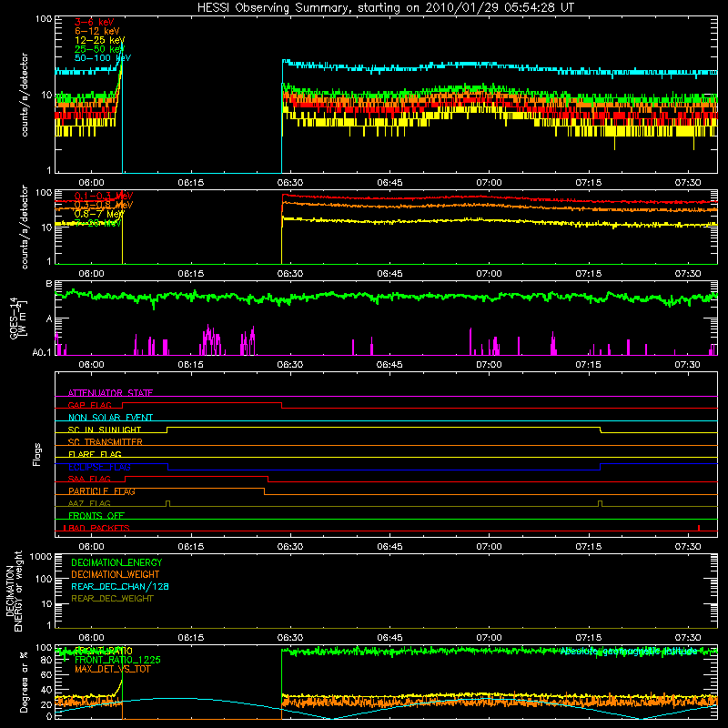Click the 1000 tick label on the decimation axis
The height and width of the screenshot is (728, 728).
pos(41,556)
